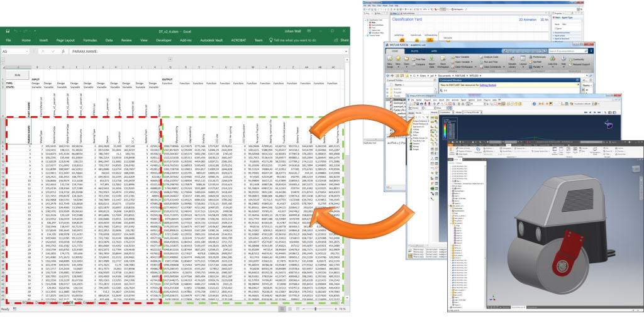This screenshot has height=328, width=644.
Task: Open the Developer tab in Excel
Action: pyautogui.click(x=164, y=40)
